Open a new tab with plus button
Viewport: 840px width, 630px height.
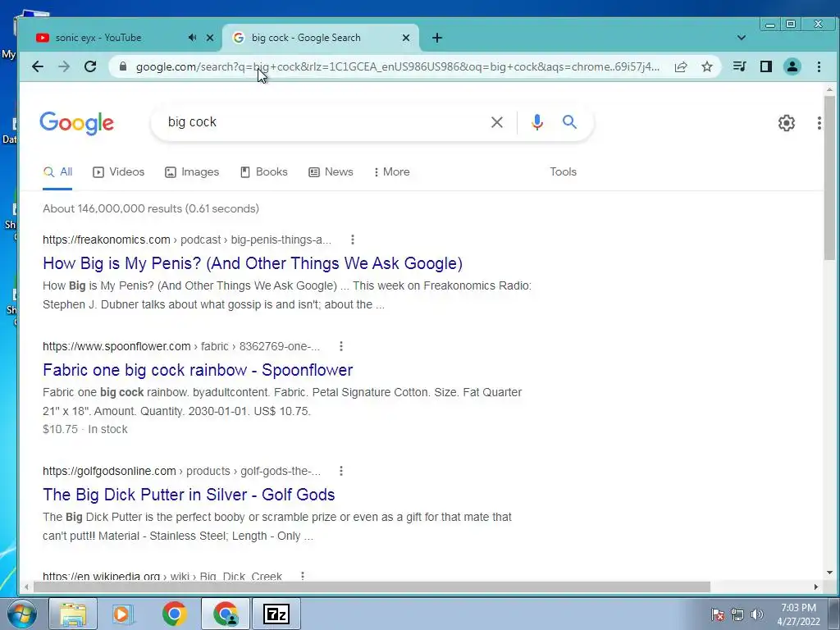[437, 38]
